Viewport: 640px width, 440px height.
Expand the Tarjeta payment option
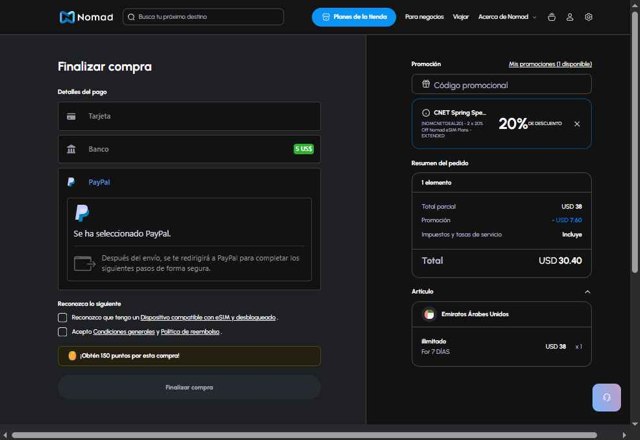[x=189, y=116]
